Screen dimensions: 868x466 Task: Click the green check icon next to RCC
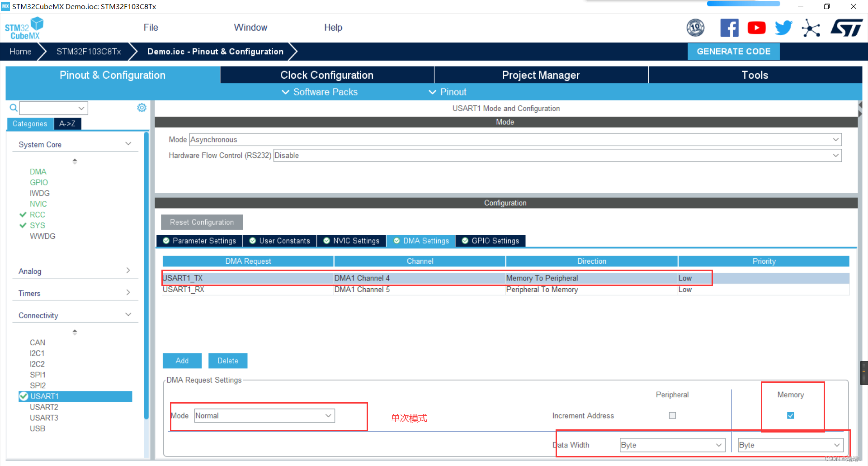click(23, 214)
